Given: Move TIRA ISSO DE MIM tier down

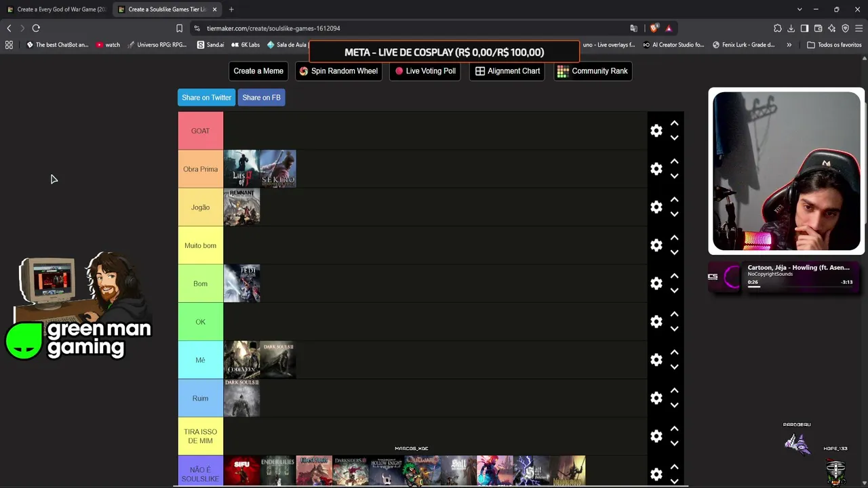Looking at the screenshot, I should click(674, 443).
